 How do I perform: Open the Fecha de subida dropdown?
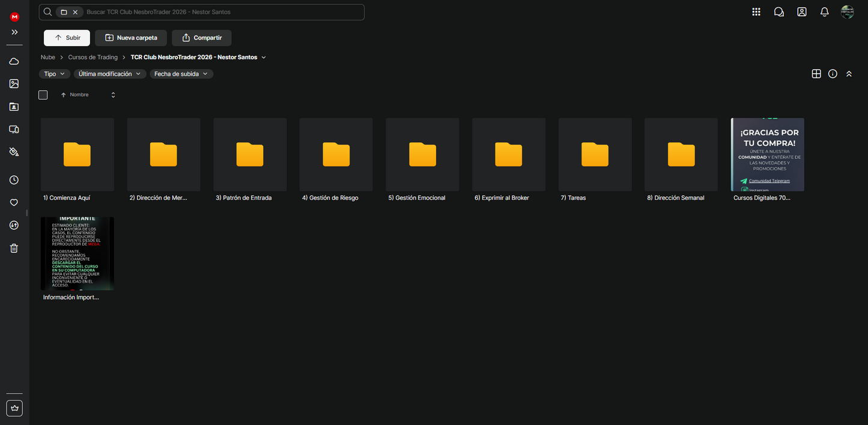click(181, 74)
